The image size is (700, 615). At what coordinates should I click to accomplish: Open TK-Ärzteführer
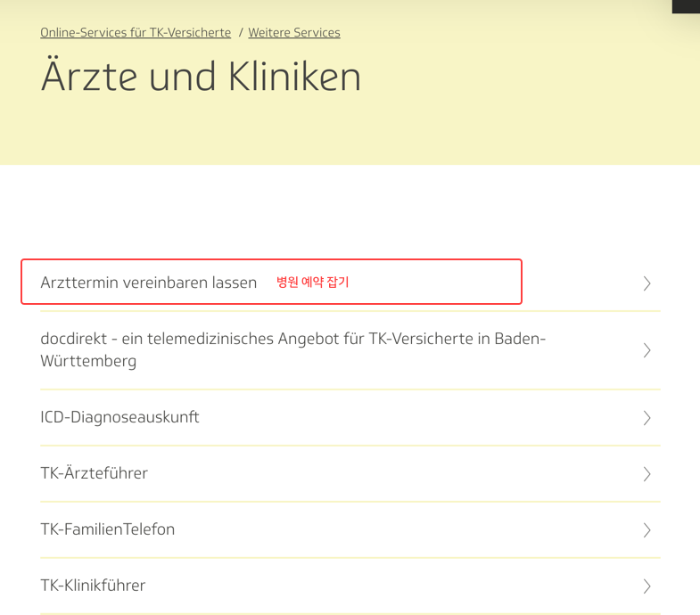click(94, 473)
